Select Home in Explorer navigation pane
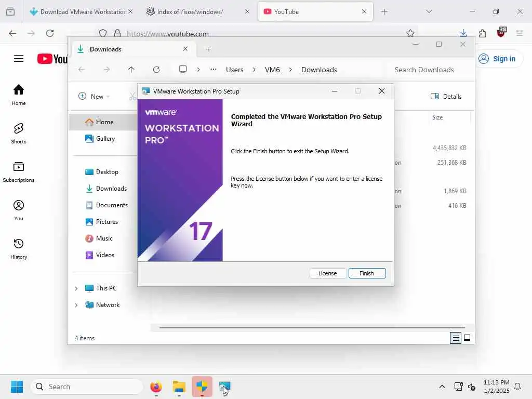 [x=103, y=122]
